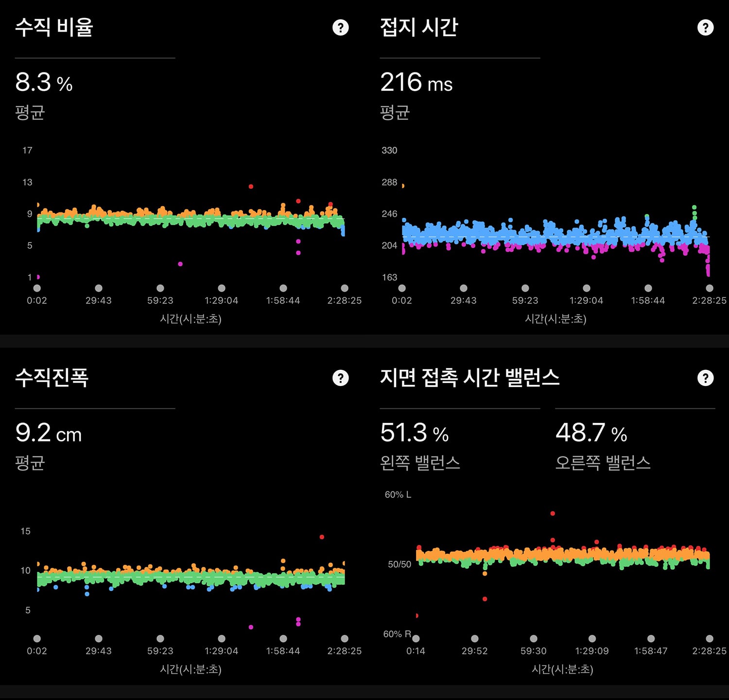
Task: Click the 51.3 % left balance value
Action: pyautogui.click(x=414, y=433)
